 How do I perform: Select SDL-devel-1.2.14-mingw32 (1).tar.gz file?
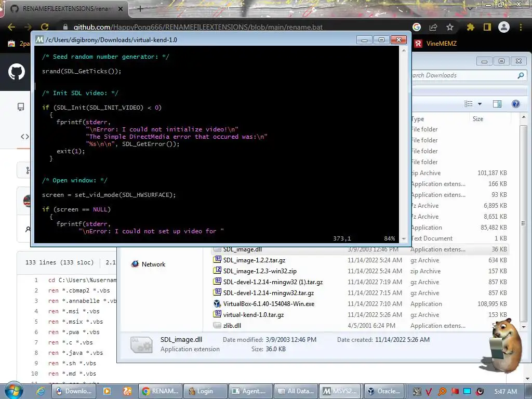pos(273,282)
